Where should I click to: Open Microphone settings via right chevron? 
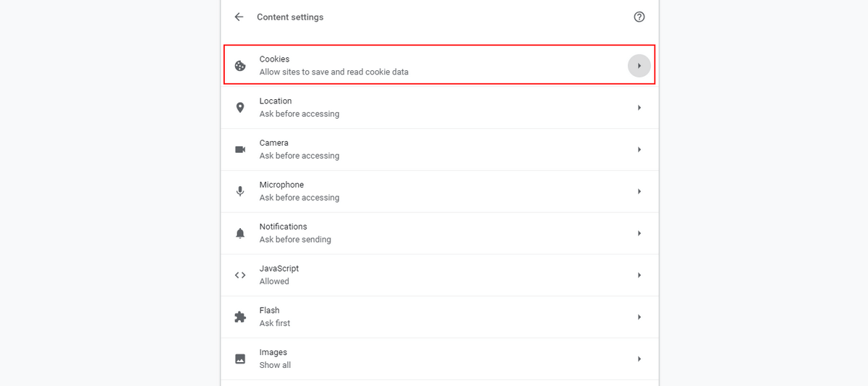point(639,191)
